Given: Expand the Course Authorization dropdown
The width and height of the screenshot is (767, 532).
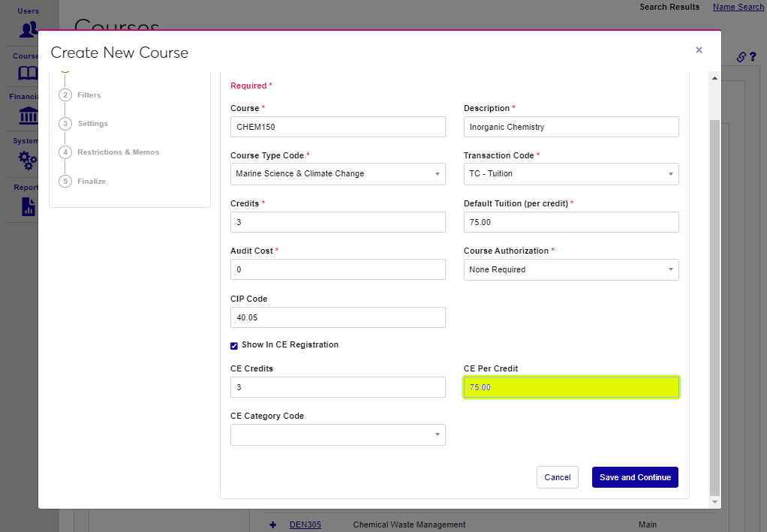Looking at the screenshot, I should tap(571, 270).
